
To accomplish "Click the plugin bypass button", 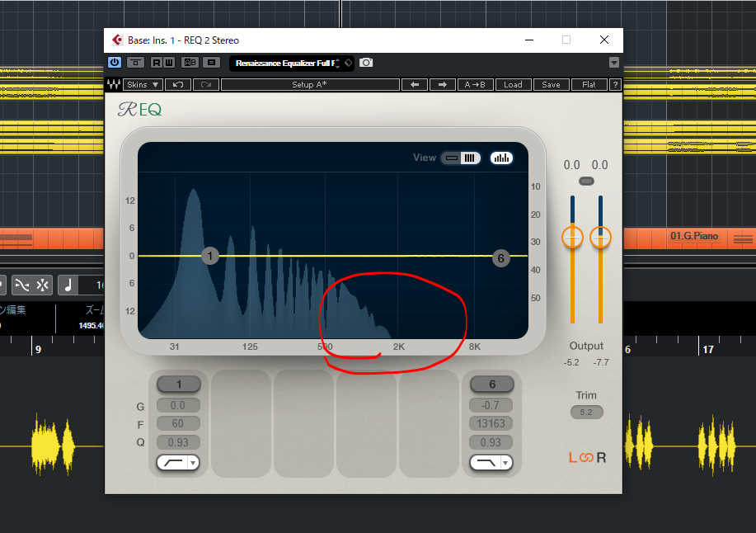I will (135, 62).
